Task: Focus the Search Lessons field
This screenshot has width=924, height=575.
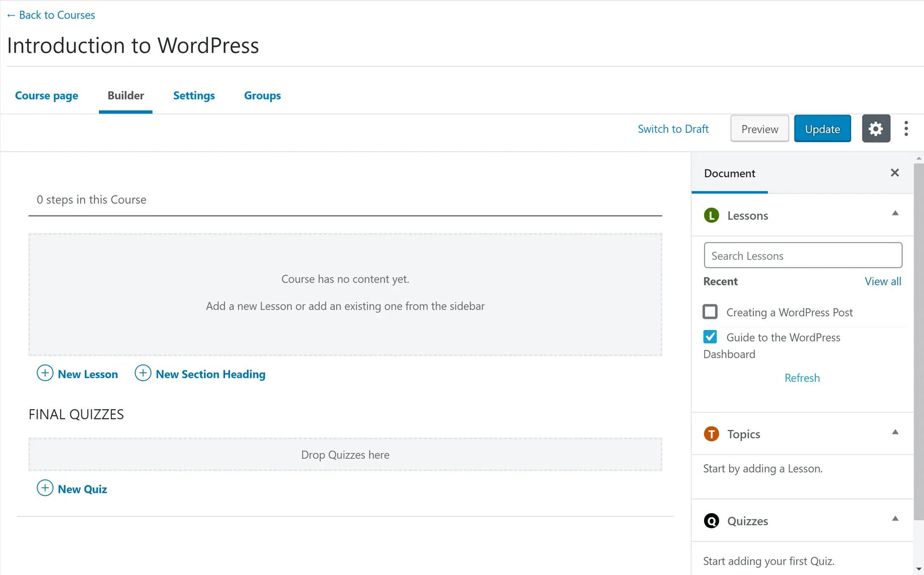Action: (803, 256)
